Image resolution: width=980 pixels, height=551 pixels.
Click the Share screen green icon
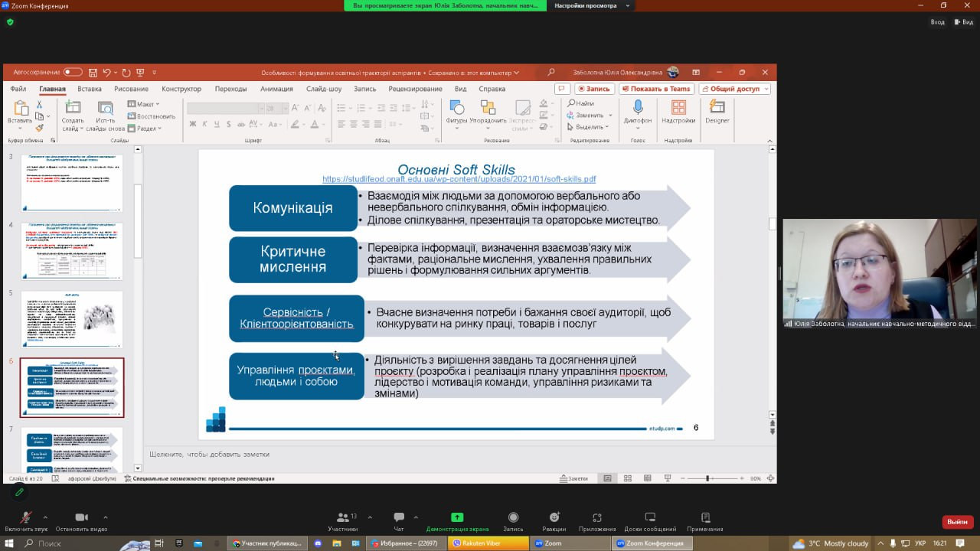click(x=457, y=518)
